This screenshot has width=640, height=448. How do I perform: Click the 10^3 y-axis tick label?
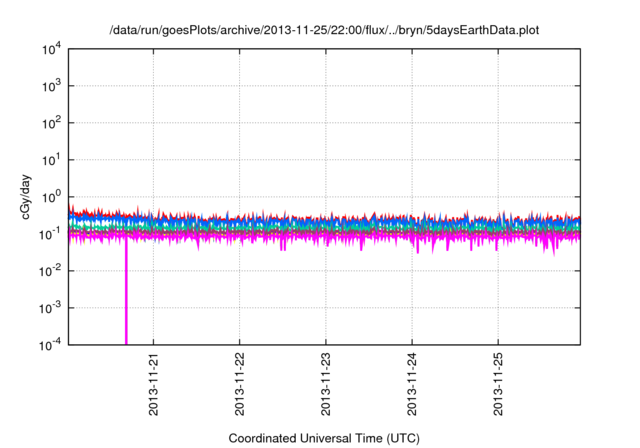tap(52, 86)
